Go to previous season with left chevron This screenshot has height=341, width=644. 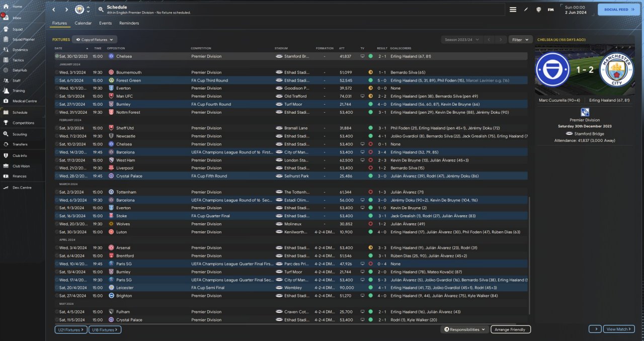point(488,39)
